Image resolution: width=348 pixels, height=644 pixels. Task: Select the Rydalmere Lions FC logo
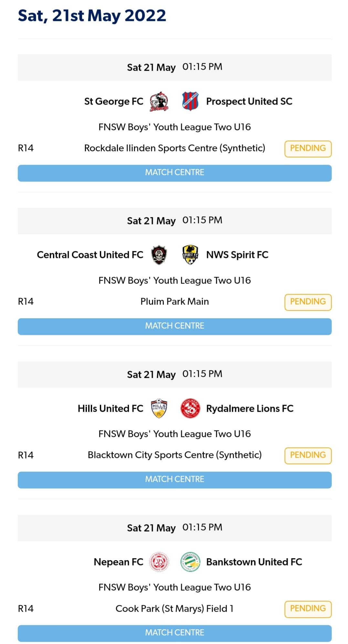coord(190,408)
